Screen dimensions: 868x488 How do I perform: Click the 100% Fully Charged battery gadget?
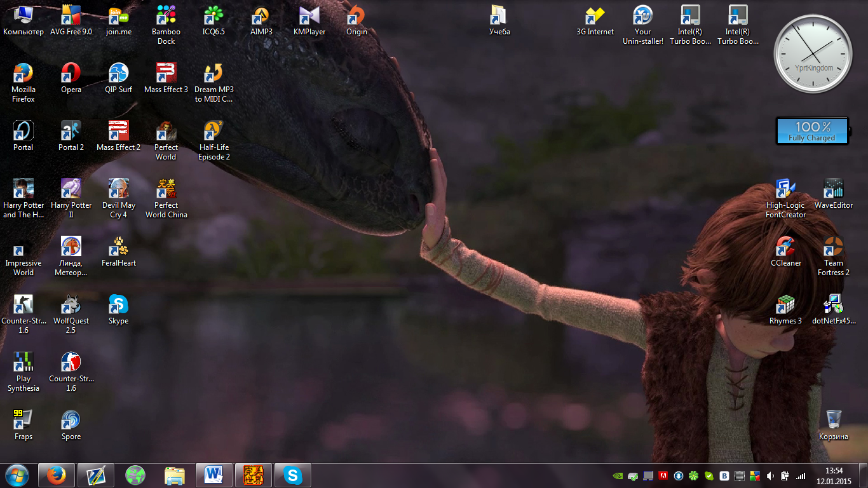tap(812, 131)
